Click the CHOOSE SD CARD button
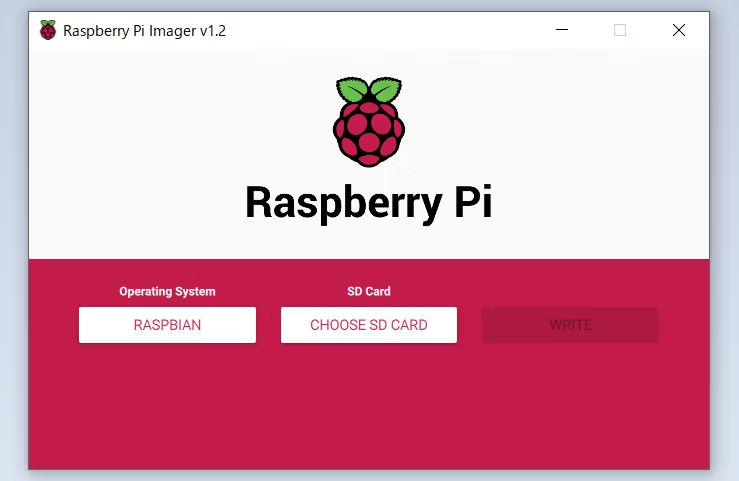Image resolution: width=739 pixels, height=481 pixels. pyautogui.click(x=369, y=325)
